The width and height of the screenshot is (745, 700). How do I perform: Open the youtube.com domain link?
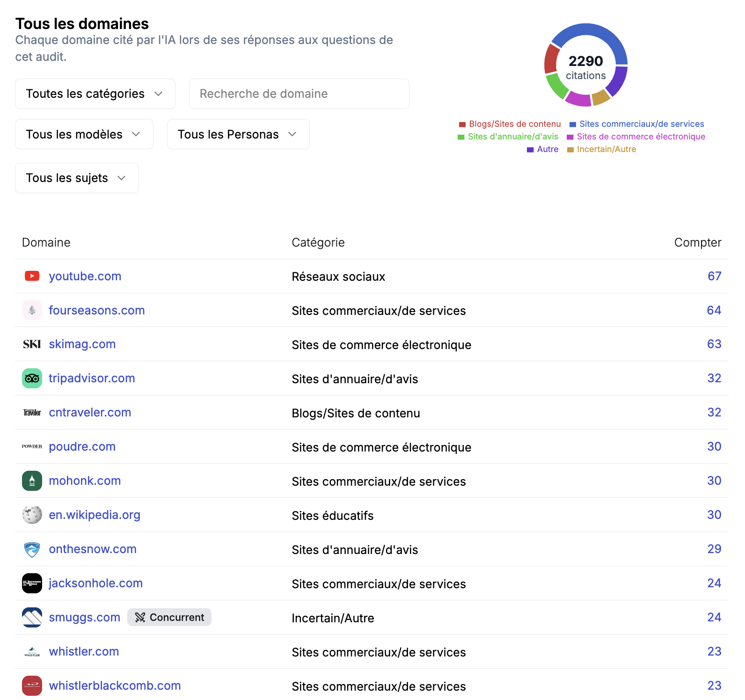tap(85, 276)
